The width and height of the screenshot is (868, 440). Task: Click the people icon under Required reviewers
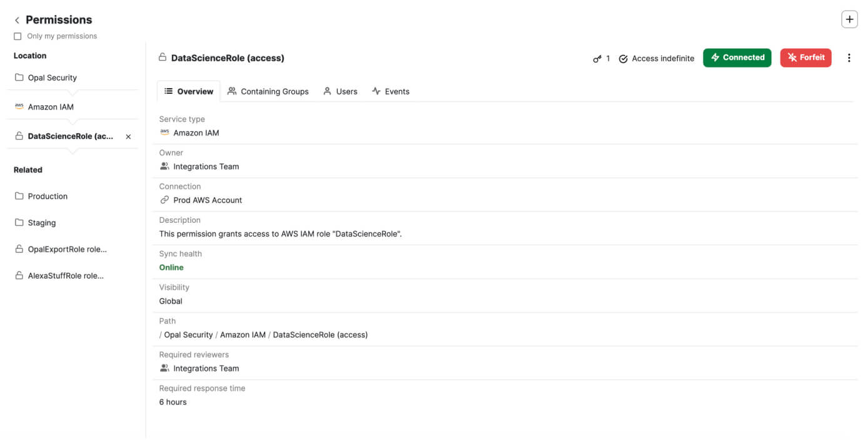(x=164, y=368)
